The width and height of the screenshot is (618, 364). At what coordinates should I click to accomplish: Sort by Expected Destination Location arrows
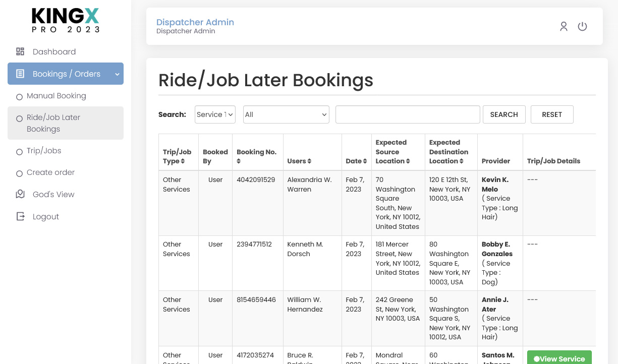[461, 161]
